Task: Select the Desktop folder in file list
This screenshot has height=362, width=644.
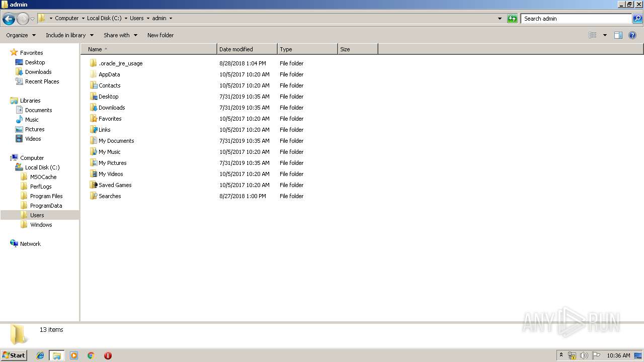Action: 108,97
